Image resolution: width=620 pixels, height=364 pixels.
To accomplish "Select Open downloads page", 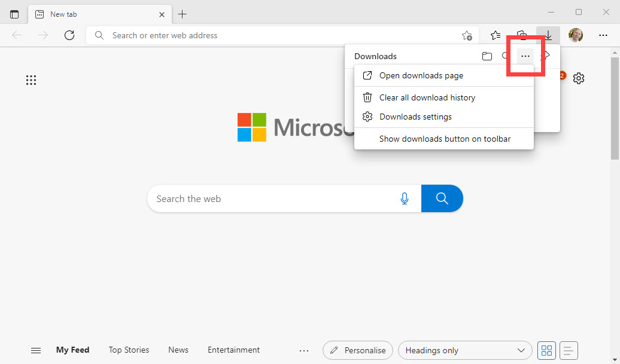I will pos(443,75).
